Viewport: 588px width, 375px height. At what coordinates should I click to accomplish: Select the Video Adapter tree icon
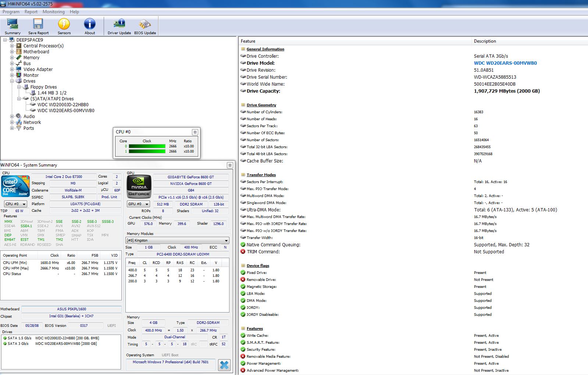[x=19, y=69]
